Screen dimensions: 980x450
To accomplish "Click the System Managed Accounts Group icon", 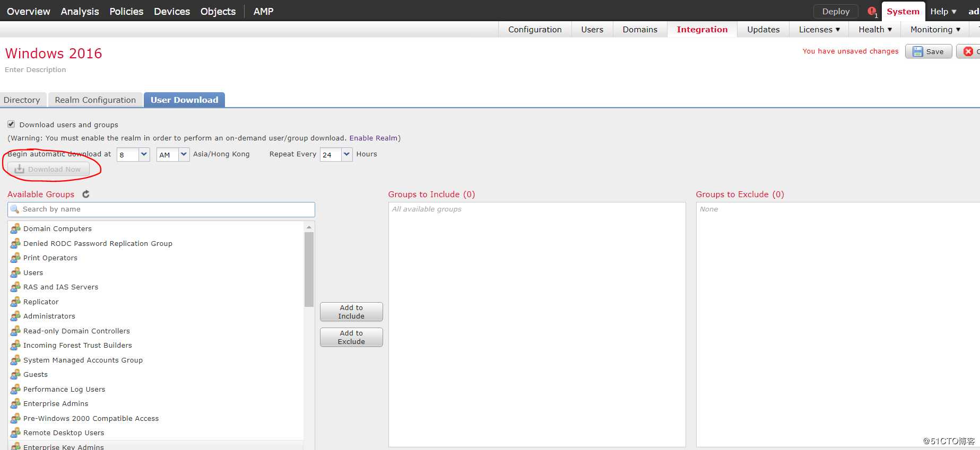I will click(x=15, y=360).
